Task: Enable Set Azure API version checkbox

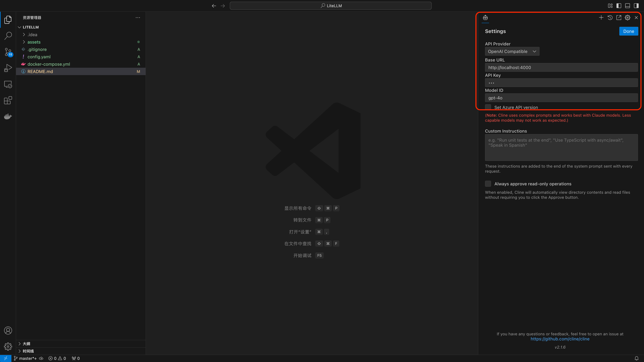Action: pyautogui.click(x=488, y=107)
